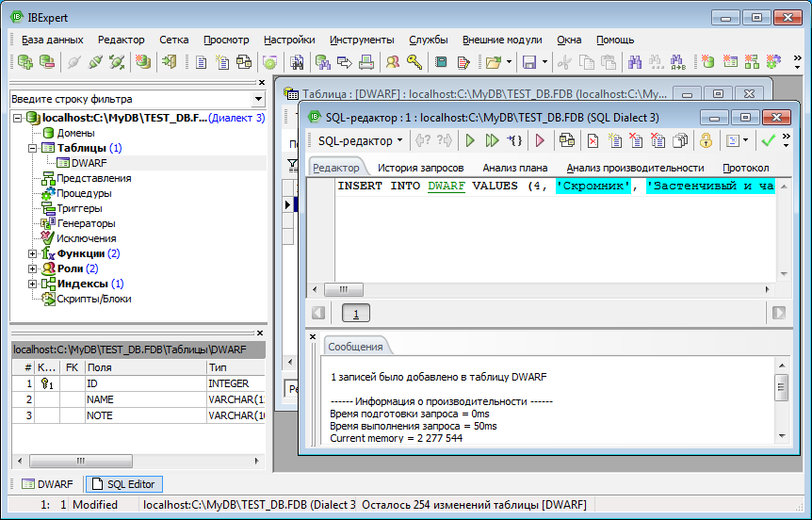Open dropdown arrow next to Open folder icon
Viewport: 812px width, 520px height.
point(509,63)
